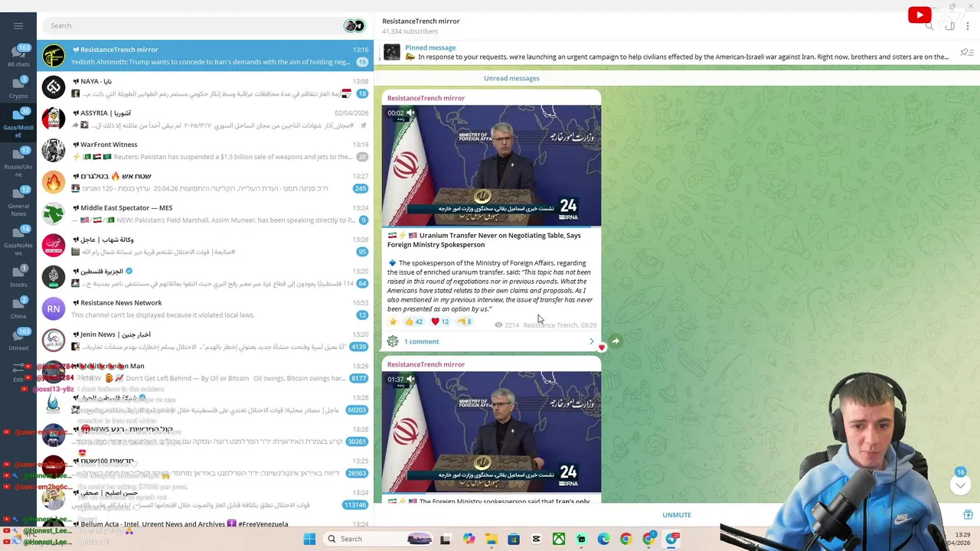Open the Jenin News chat
980x551 pixels.
tap(205, 341)
